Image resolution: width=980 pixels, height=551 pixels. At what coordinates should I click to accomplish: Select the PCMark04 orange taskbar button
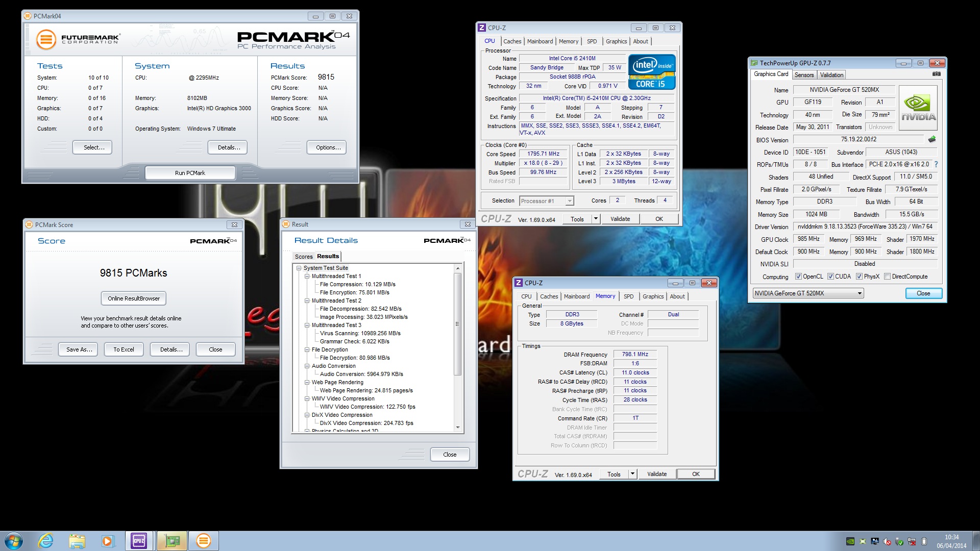tap(204, 541)
